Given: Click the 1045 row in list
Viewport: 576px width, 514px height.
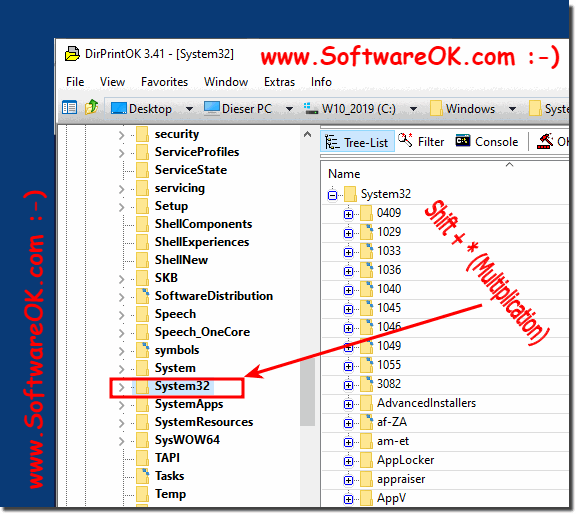Looking at the screenshot, I should [446, 308].
